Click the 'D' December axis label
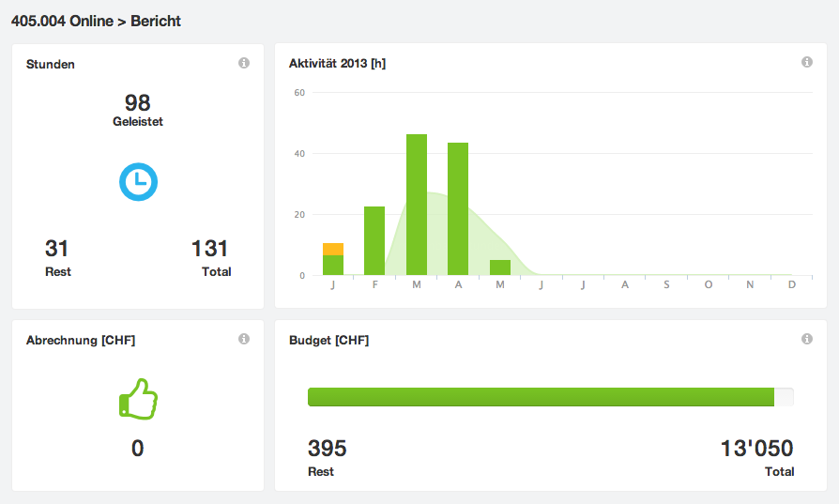This screenshot has height=504, width=839. [791, 284]
